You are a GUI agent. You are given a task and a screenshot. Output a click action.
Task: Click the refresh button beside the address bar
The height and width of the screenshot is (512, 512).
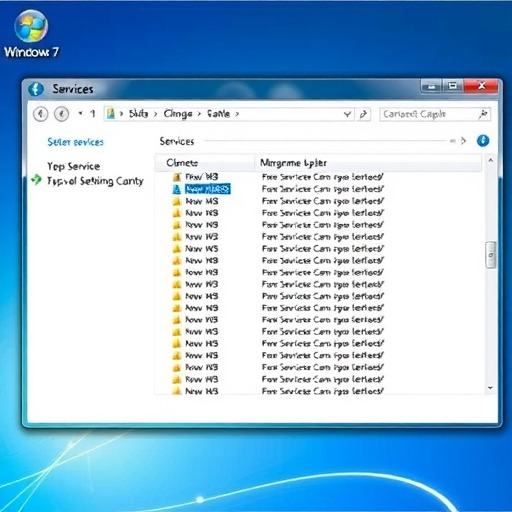click(x=363, y=114)
